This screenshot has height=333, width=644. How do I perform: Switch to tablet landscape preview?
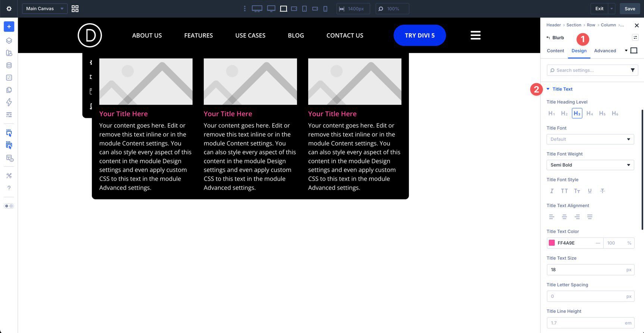tap(294, 9)
